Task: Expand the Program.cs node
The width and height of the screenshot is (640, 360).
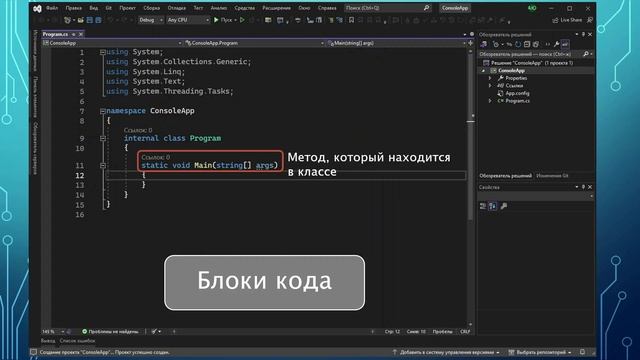Action: click(x=490, y=101)
